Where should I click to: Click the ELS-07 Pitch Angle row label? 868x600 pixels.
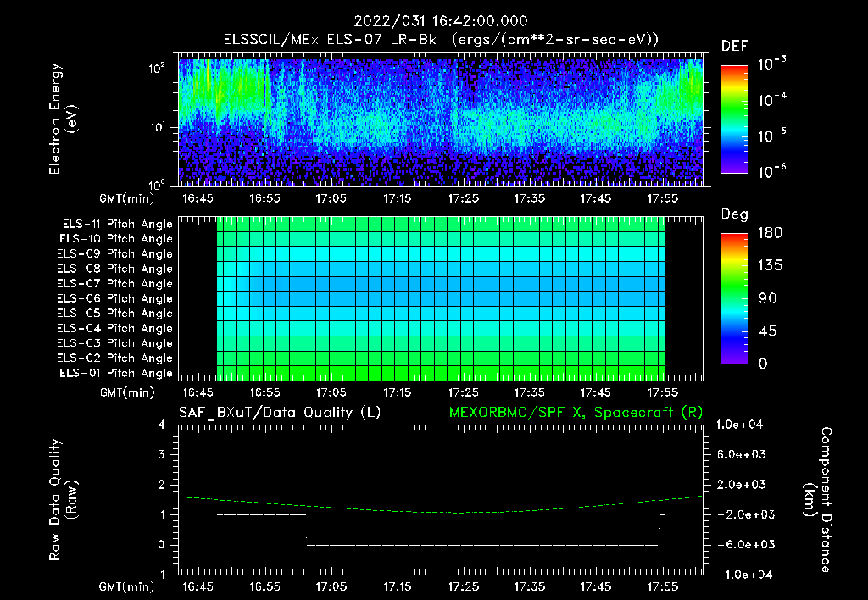pos(114,284)
